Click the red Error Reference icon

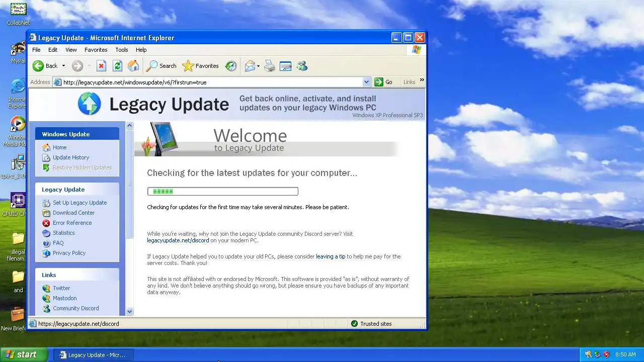point(46,223)
